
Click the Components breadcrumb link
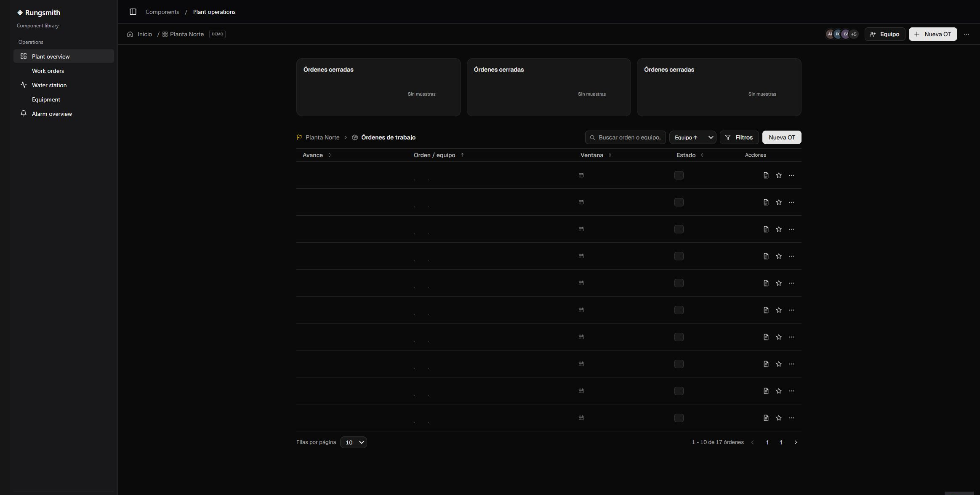[162, 12]
